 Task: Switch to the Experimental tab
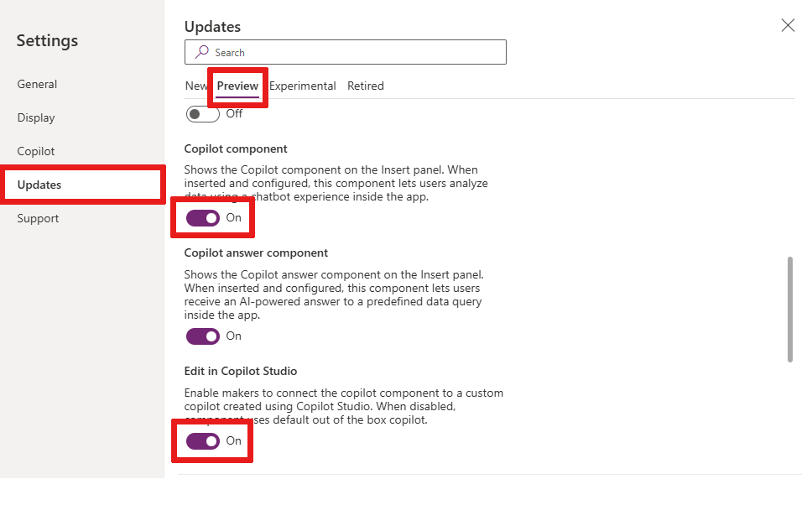303,86
